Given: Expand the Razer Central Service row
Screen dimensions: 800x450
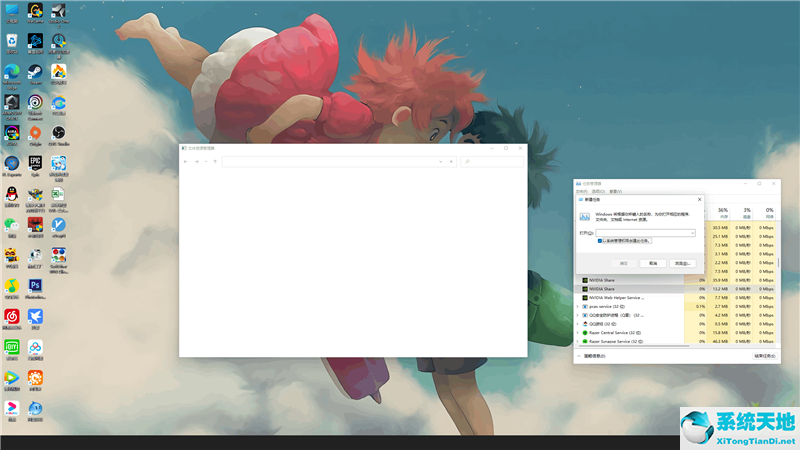Looking at the screenshot, I should tap(578, 332).
